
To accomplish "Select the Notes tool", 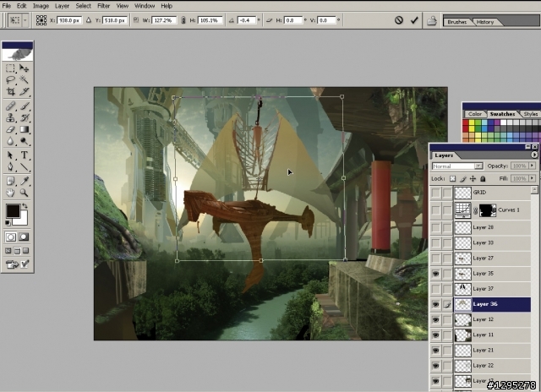I will (x=10, y=181).
